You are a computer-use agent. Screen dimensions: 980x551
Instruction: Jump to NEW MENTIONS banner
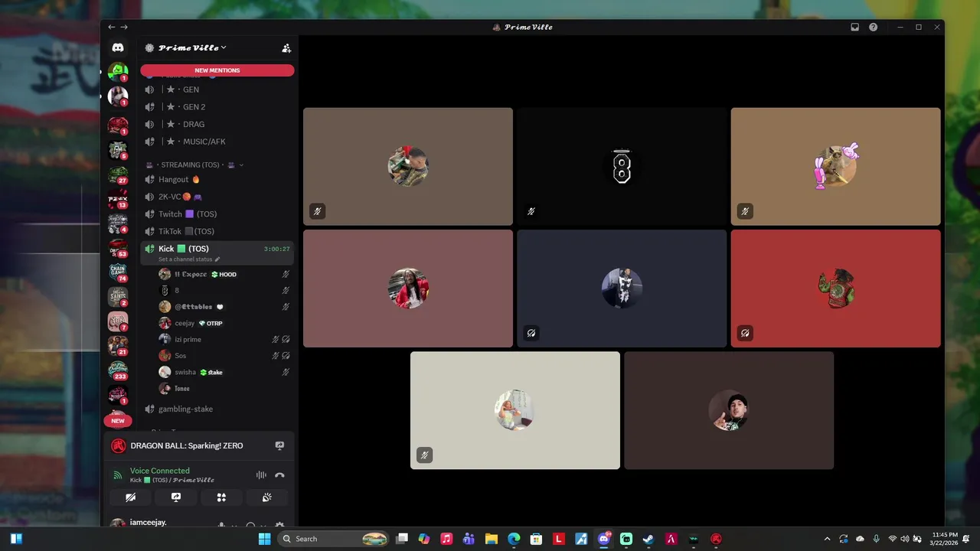coord(217,70)
